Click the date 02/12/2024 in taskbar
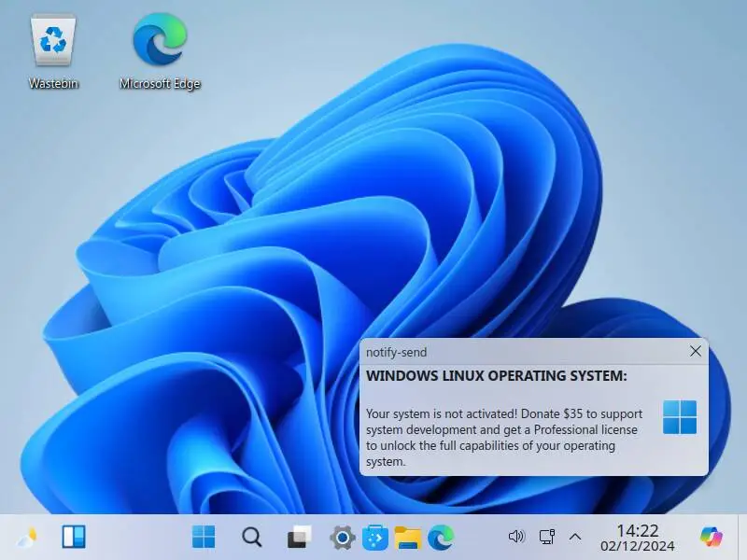Screen dimensions: 747x560 637,547
